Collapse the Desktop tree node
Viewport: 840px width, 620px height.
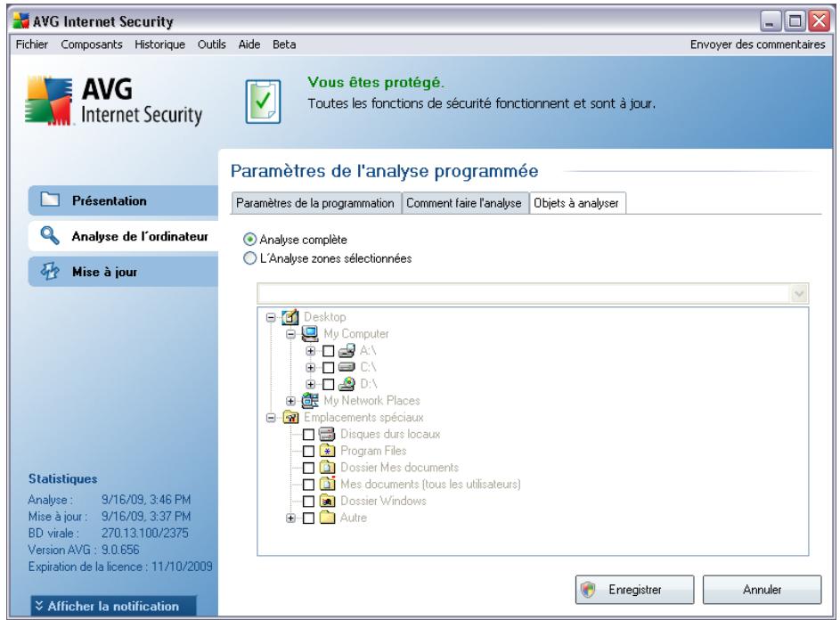(x=271, y=317)
